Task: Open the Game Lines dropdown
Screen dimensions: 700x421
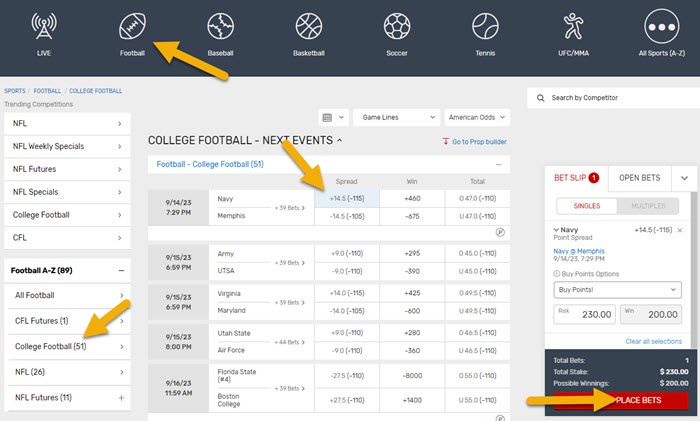Action: [x=395, y=117]
